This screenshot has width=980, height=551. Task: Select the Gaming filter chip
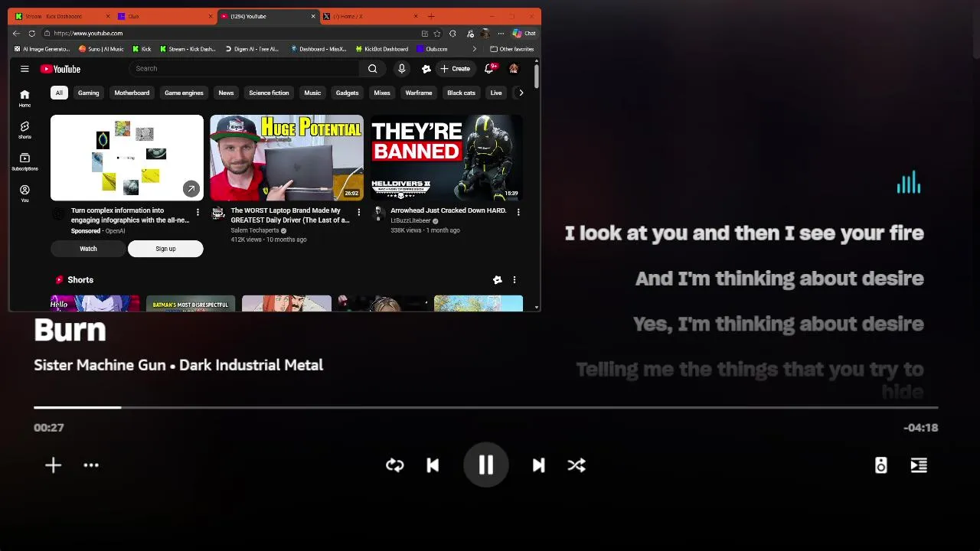tap(88, 93)
